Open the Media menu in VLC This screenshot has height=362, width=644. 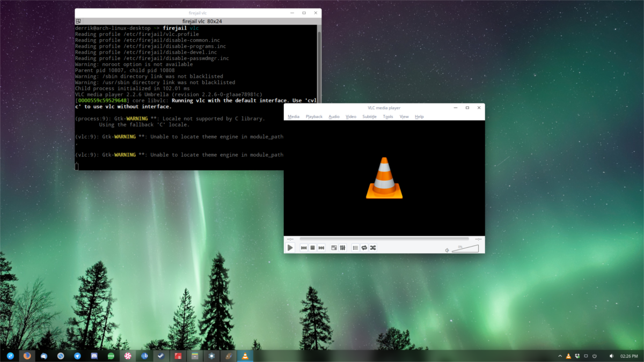pyautogui.click(x=294, y=116)
